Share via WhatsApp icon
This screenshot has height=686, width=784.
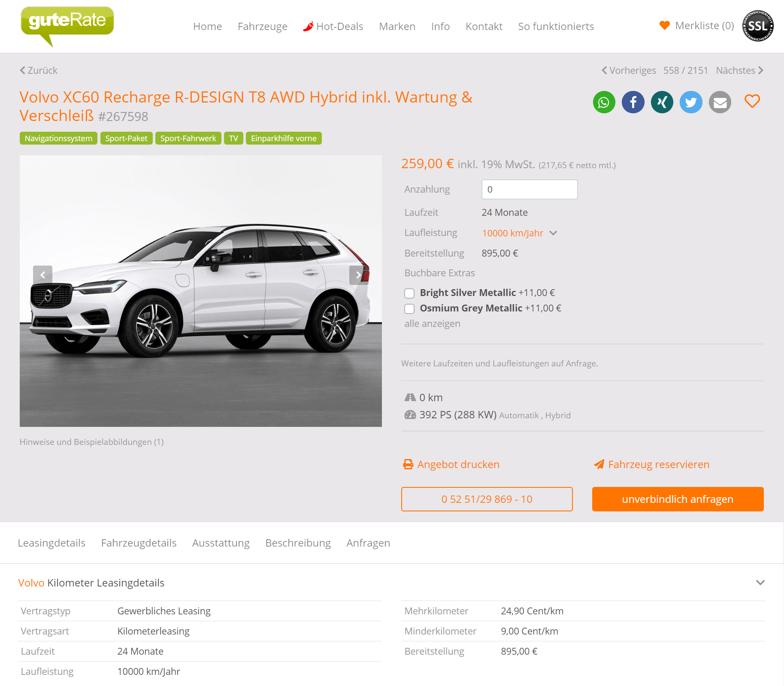(x=604, y=102)
